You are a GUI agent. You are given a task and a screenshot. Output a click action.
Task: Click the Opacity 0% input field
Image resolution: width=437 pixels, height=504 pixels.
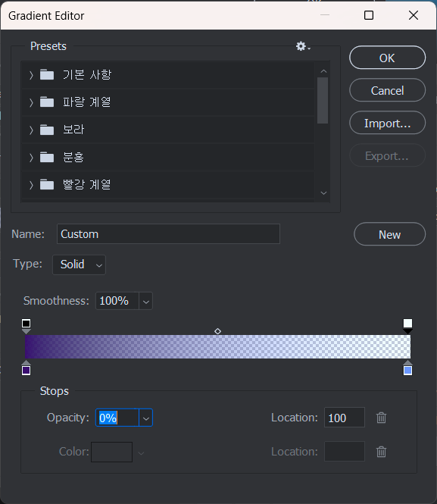point(117,418)
